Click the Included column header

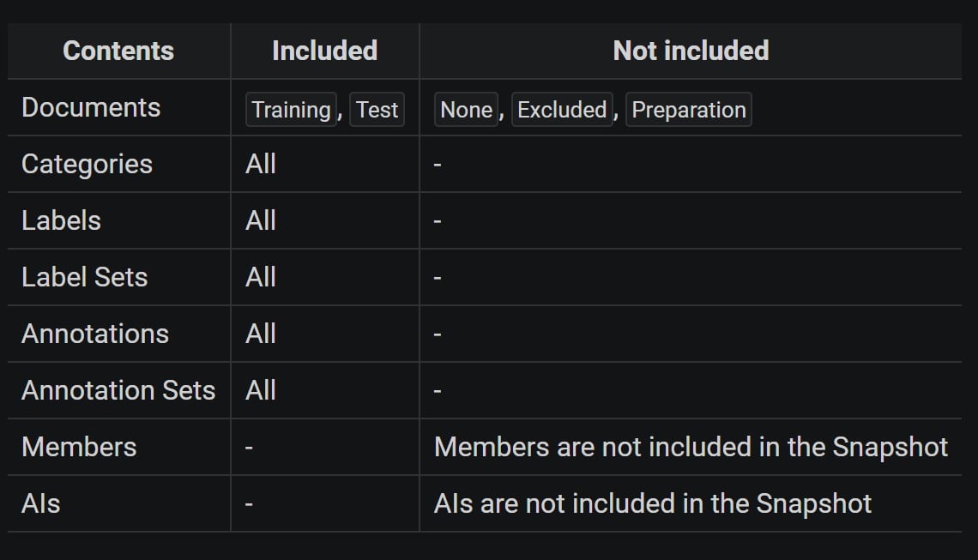[x=325, y=51]
